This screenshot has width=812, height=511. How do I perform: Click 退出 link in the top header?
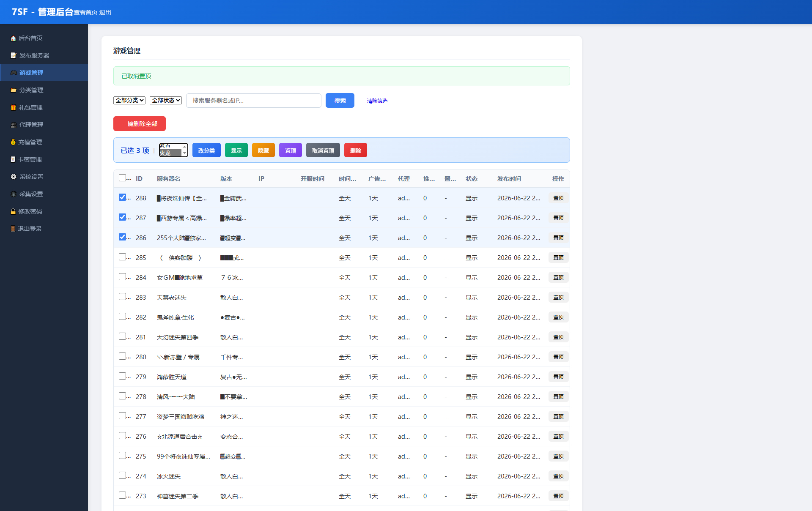tap(105, 12)
